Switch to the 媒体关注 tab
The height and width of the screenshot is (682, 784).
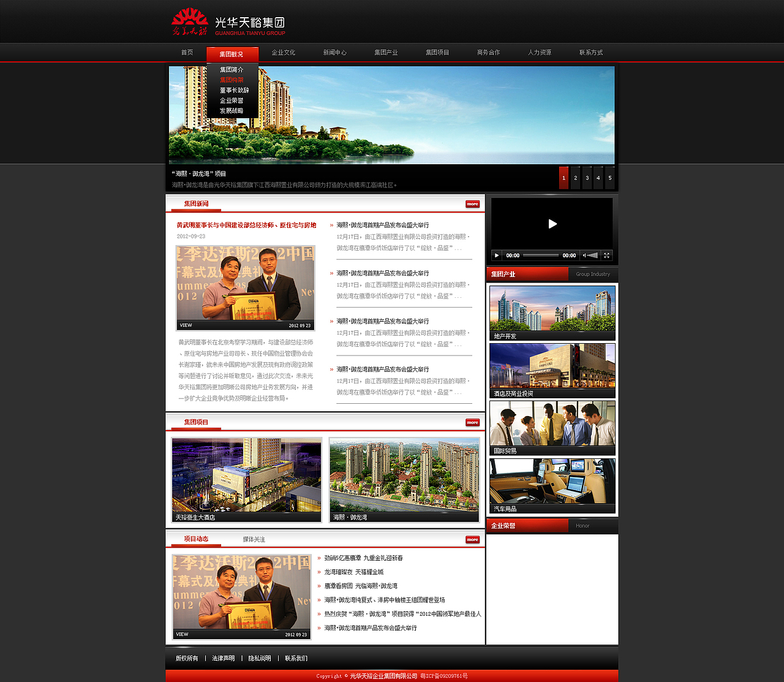point(254,540)
